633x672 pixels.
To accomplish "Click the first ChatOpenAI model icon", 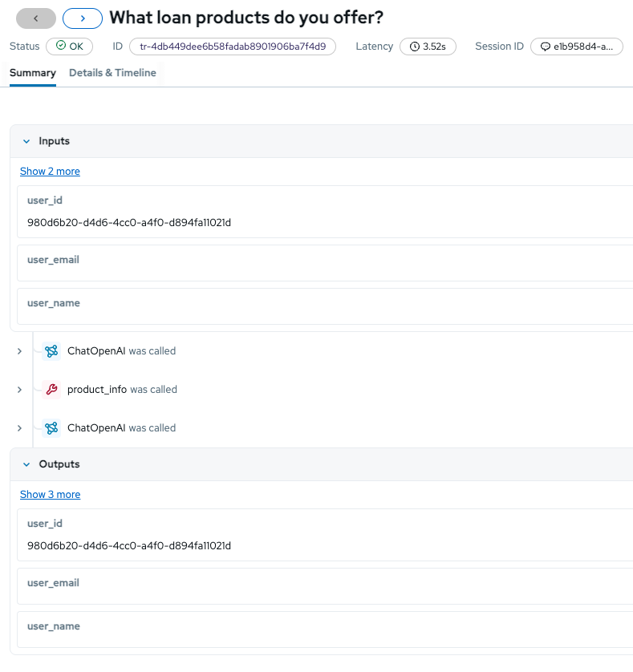I will [x=51, y=351].
